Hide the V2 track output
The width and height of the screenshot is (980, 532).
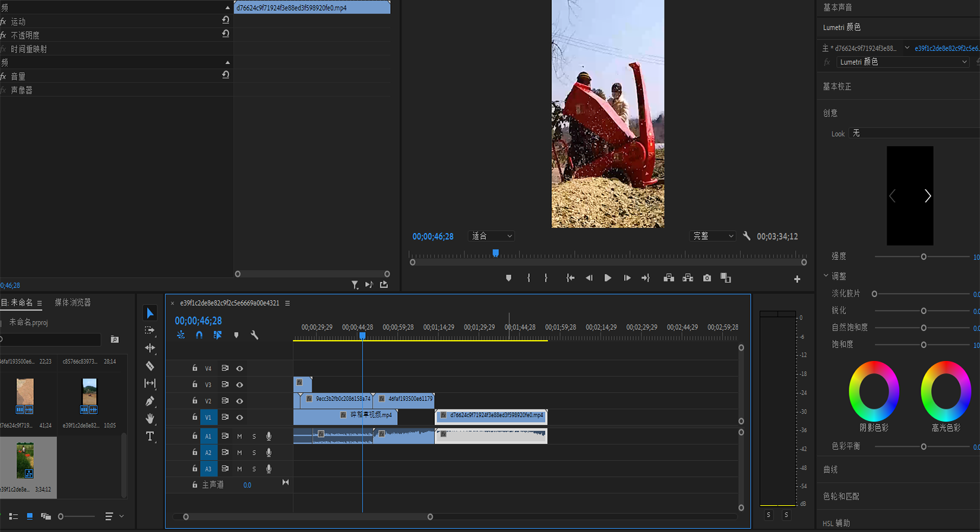click(x=239, y=401)
